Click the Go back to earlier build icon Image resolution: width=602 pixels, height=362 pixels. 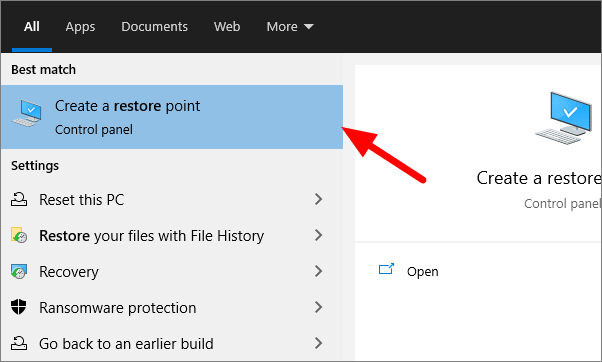(19, 343)
